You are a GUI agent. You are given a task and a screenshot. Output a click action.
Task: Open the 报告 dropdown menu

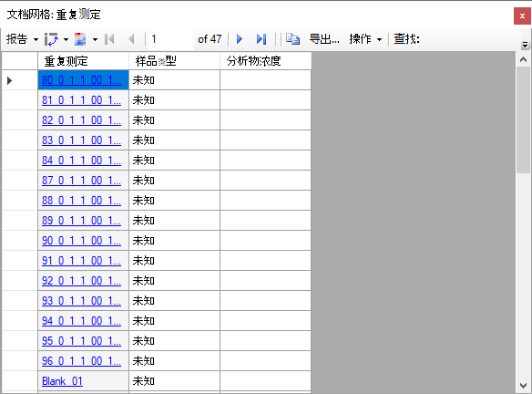pyautogui.click(x=22, y=39)
